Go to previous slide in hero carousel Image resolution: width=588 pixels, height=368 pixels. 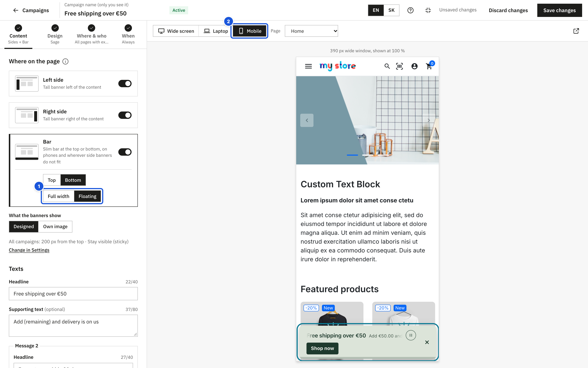(x=307, y=120)
